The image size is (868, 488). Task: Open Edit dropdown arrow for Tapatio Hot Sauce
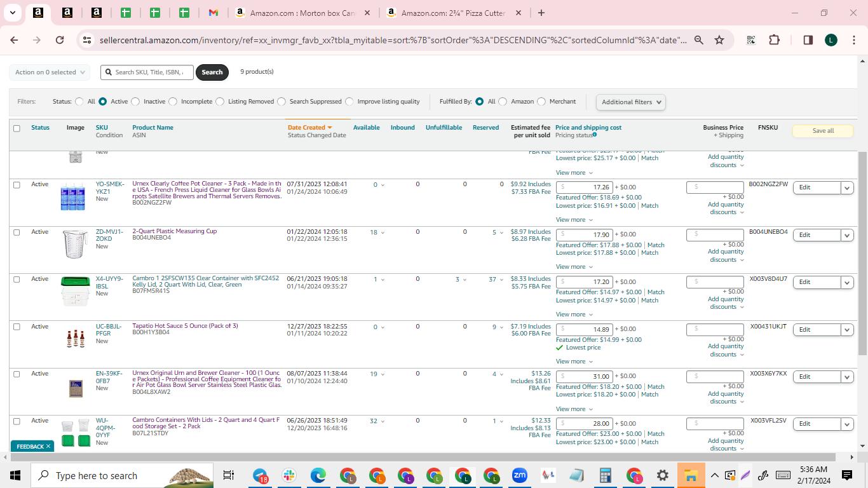pos(847,330)
